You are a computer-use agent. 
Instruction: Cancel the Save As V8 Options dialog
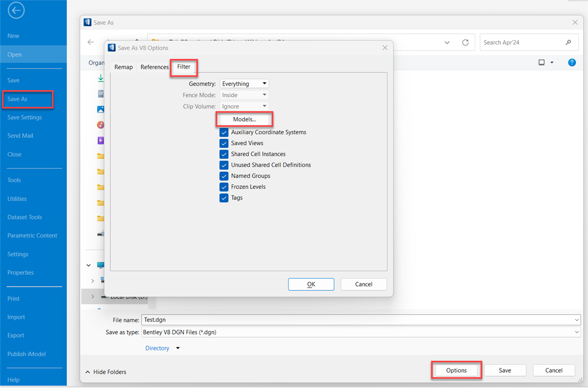click(x=364, y=284)
